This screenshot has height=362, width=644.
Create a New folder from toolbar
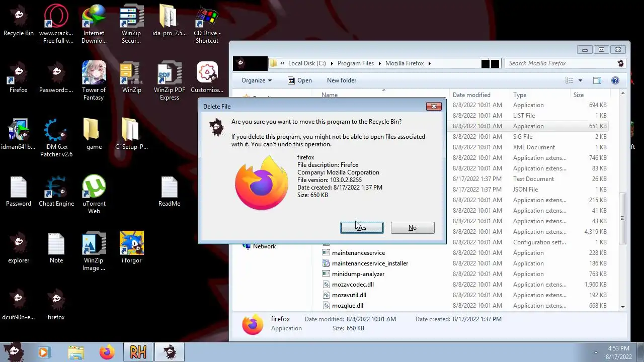[x=342, y=80]
